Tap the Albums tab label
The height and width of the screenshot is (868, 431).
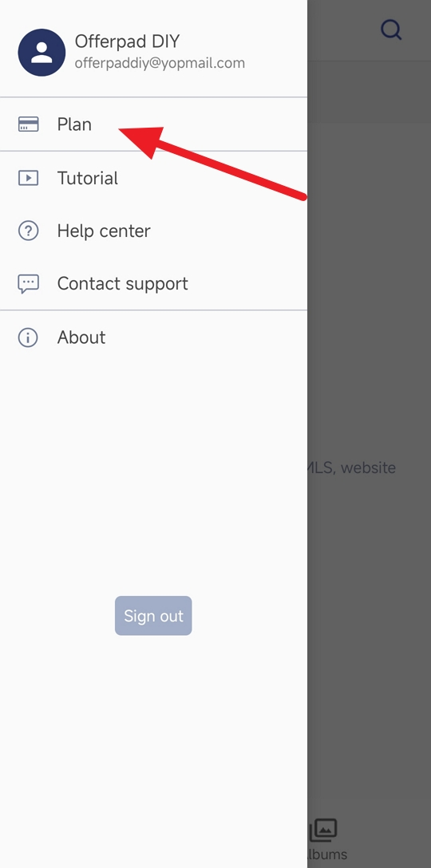click(327, 854)
